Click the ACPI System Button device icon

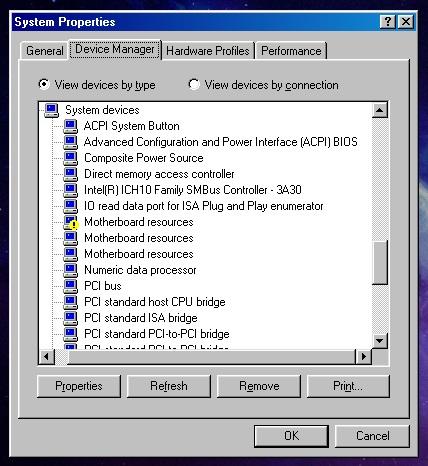click(70, 126)
